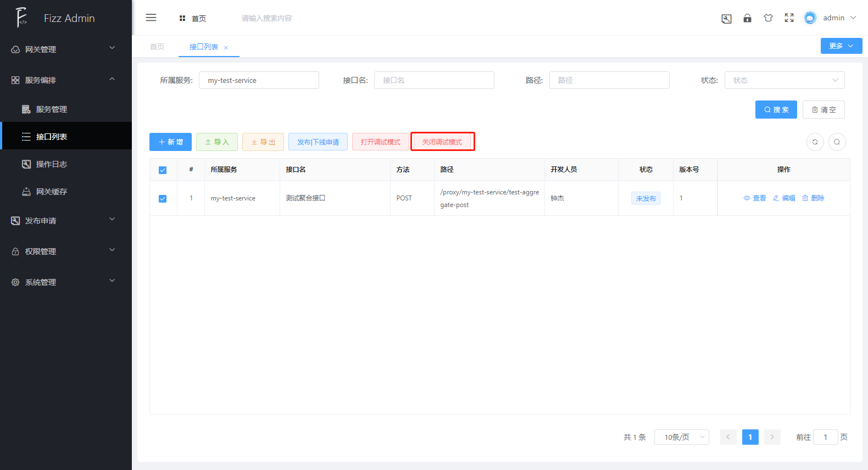This screenshot has height=470, width=868.
Task: Open 服务管理 in the sidebar
Action: pos(66,109)
